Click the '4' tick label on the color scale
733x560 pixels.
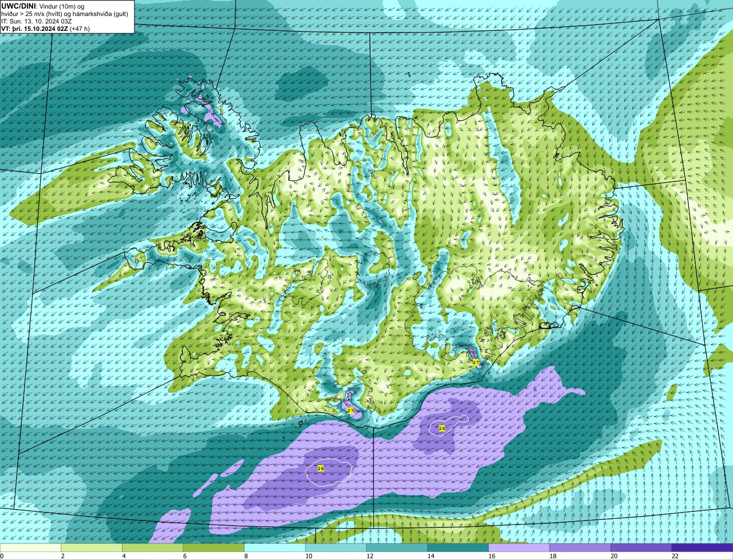pos(124,556)
